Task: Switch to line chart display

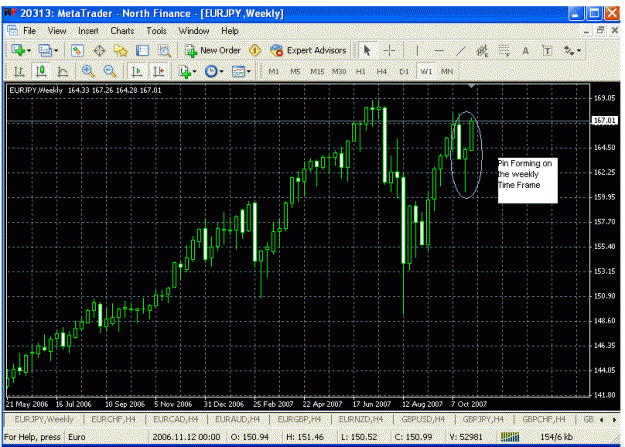Action: click(62, 71)
